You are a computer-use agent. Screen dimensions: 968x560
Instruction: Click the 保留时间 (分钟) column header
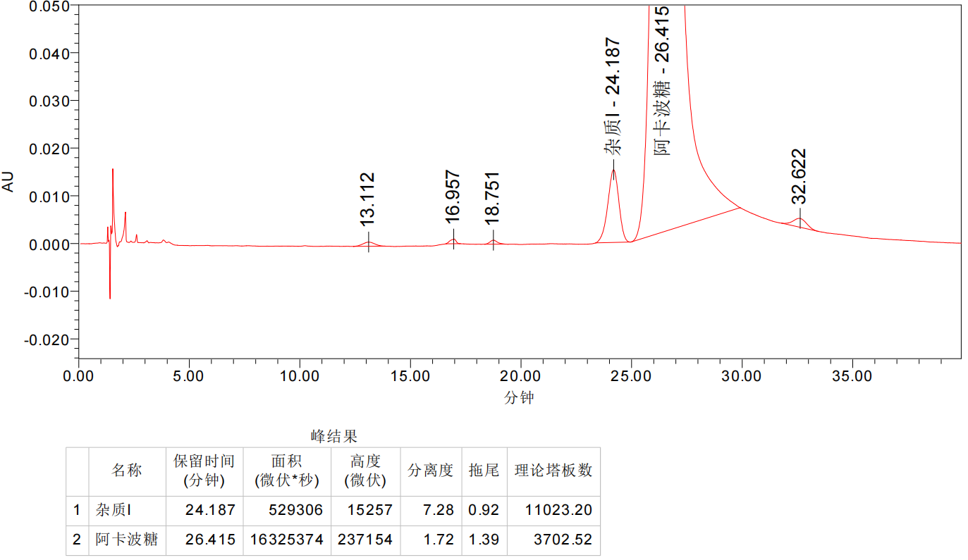(x=204, y=471)
